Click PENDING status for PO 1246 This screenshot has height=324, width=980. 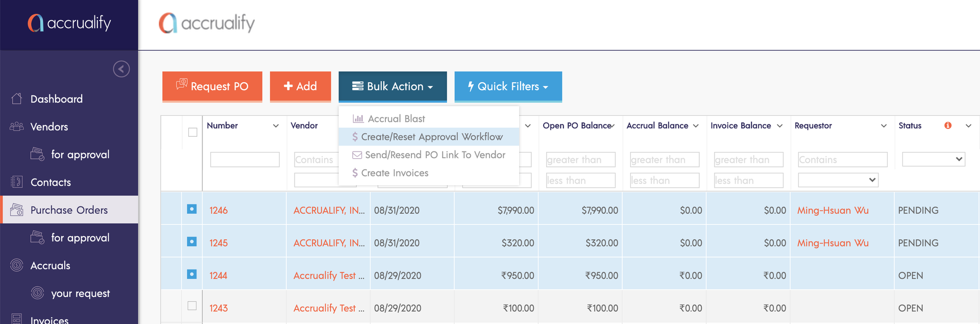918,210
